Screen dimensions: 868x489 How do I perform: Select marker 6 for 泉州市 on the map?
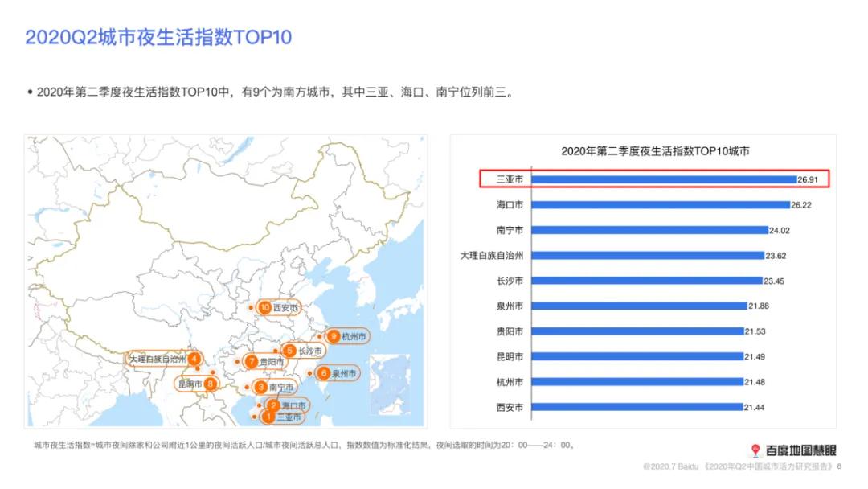322,373
